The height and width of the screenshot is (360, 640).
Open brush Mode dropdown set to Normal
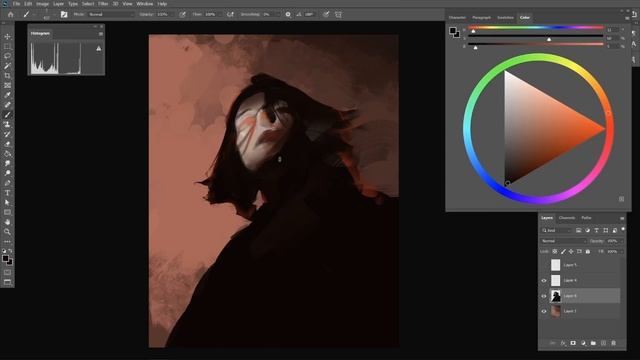(x=111, y=14)
